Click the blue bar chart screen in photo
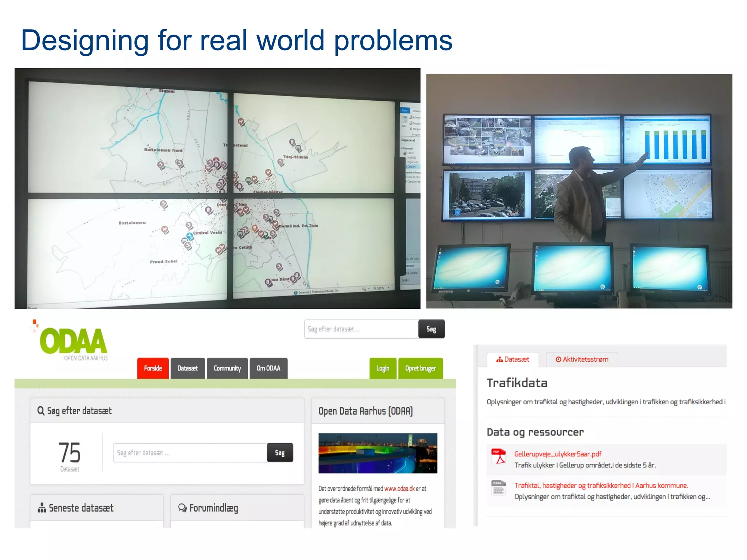 point(667,140)
